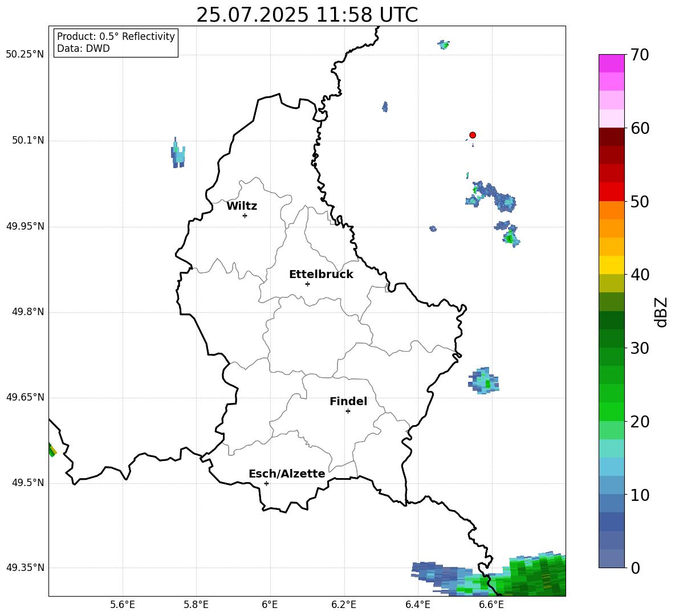
Task: Click the 49.5°N latitude label
Action: [28, 483]
